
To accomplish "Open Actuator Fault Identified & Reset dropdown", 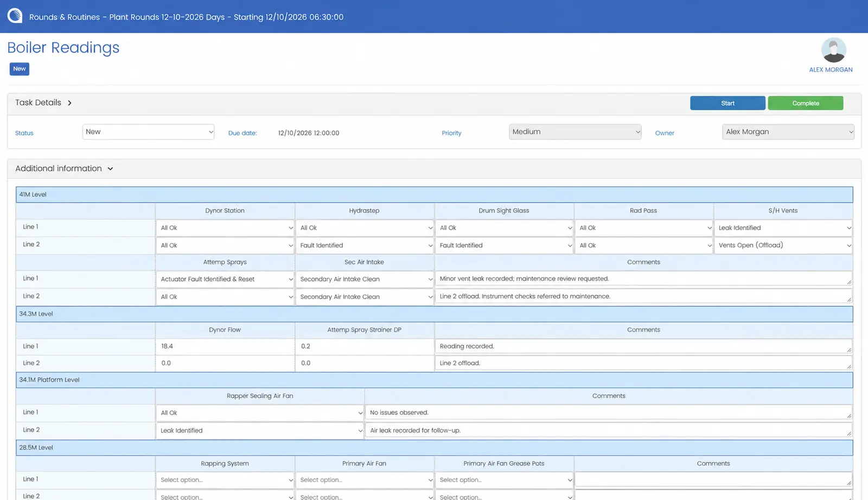I will coord(225,279).
